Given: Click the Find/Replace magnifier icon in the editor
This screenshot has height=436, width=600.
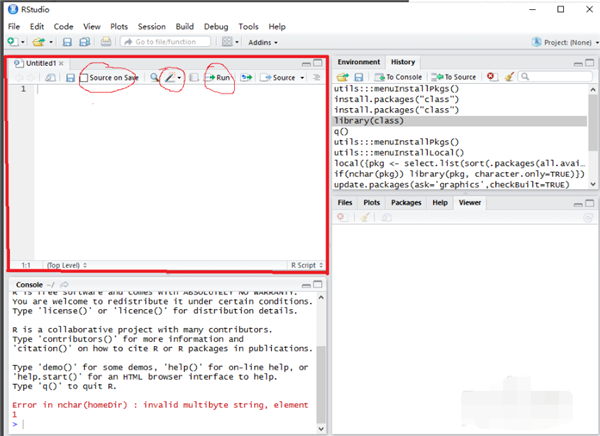Looking at the screenshot, I should pos(154,77).
